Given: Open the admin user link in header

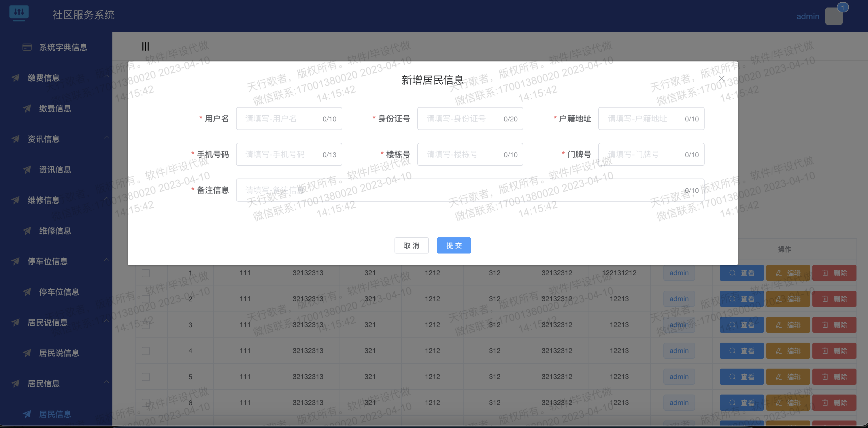Looking at the screenshot, I should 808,16.
